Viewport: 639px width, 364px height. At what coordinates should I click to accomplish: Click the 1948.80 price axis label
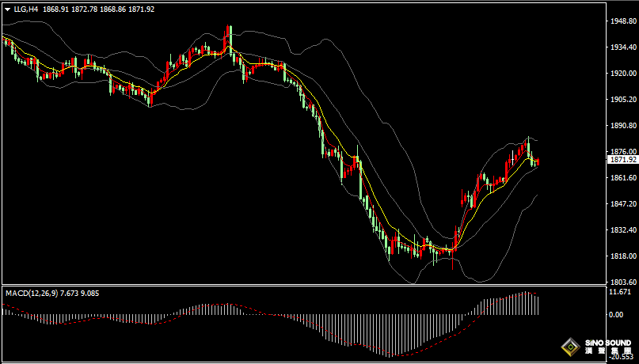622,21
